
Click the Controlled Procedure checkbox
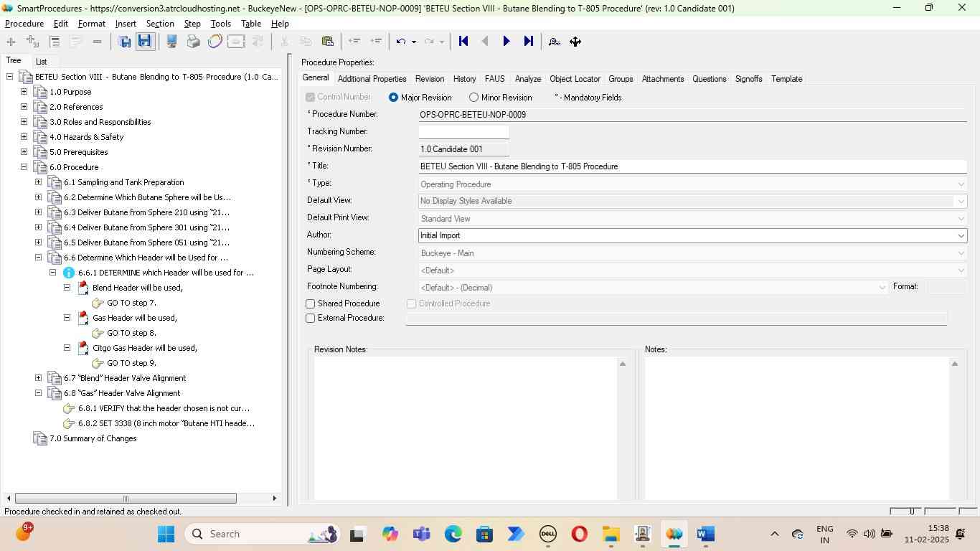point(412,303)
